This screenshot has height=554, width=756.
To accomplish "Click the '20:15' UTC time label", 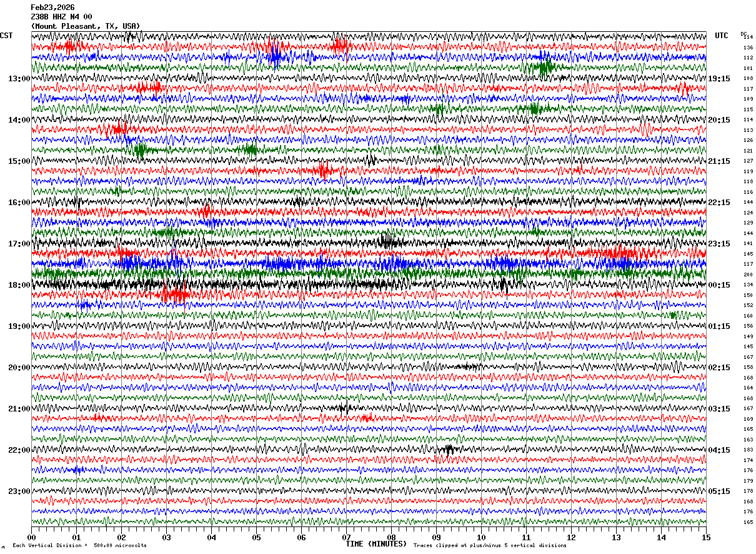I will click(719, 120).
